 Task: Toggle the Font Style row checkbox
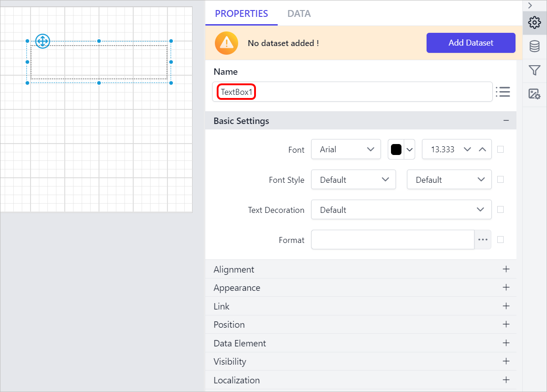coord(500,180)
